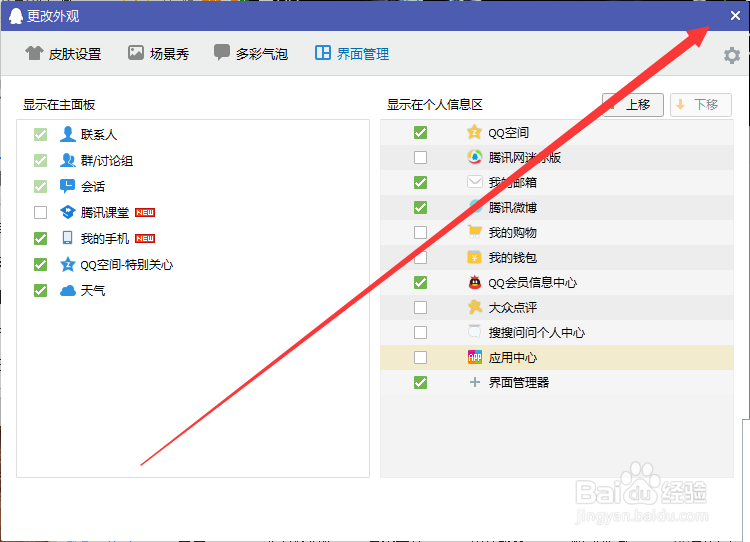
Task: Select the 界面管理 tab
Action: (352, 54)
